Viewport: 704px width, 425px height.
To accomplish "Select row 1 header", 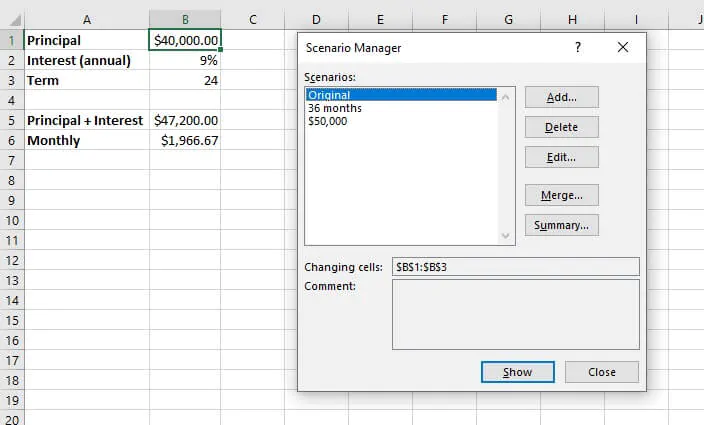I will tap(12, 40).
